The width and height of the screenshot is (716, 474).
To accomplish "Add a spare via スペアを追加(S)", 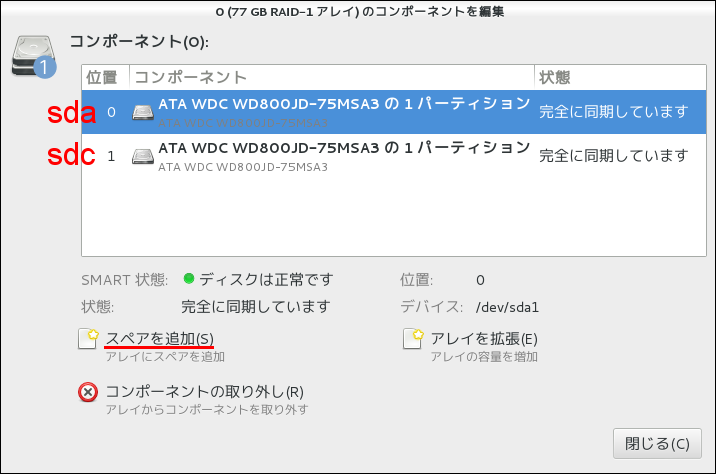I will pos(159,339).
